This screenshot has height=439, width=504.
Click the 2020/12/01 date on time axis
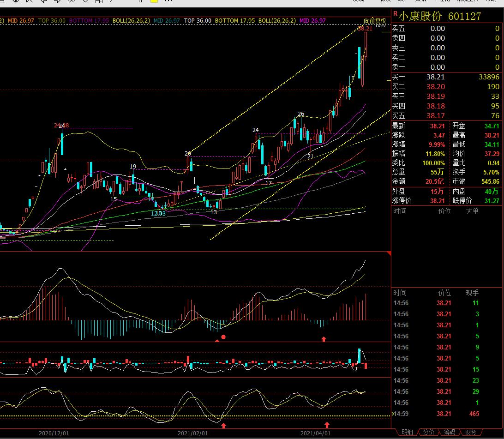pos(54,433)
